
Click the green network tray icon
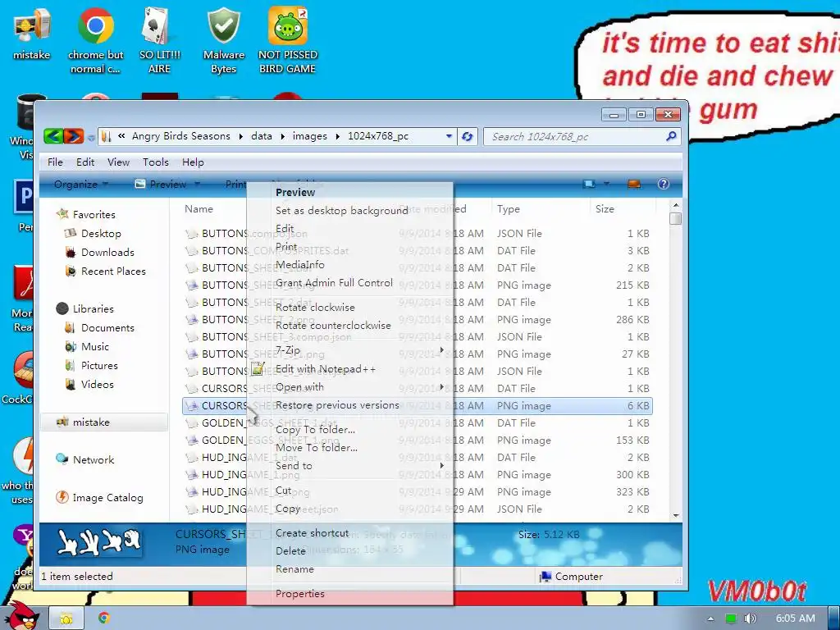click(x=731, y=619)
